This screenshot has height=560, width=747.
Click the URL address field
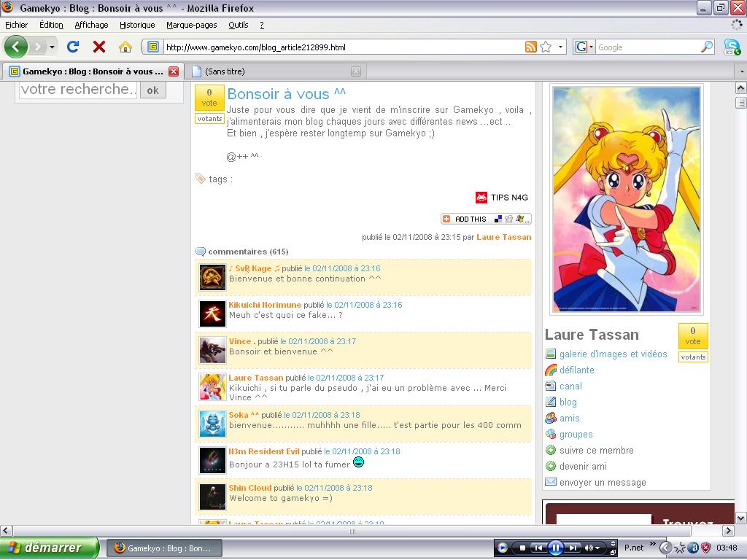(x=343, y=47)
